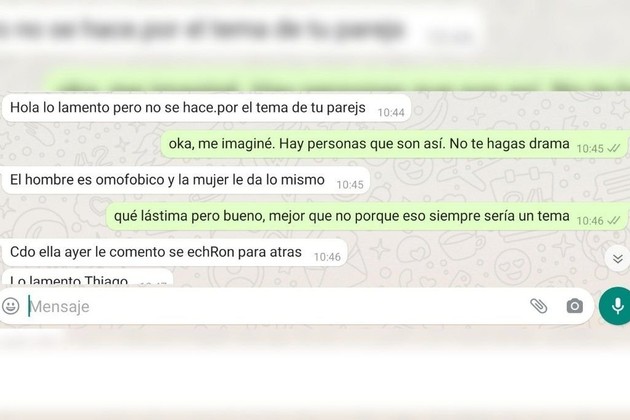Focus the Mensaje text input field
630x420 pixels.
277,306
